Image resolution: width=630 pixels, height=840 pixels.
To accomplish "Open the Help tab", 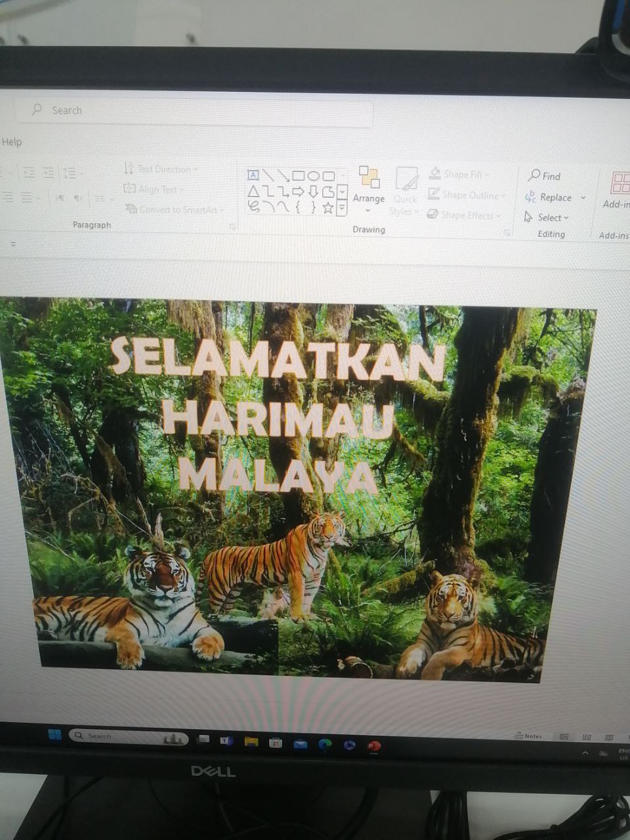I will click(x=11, y=142).
